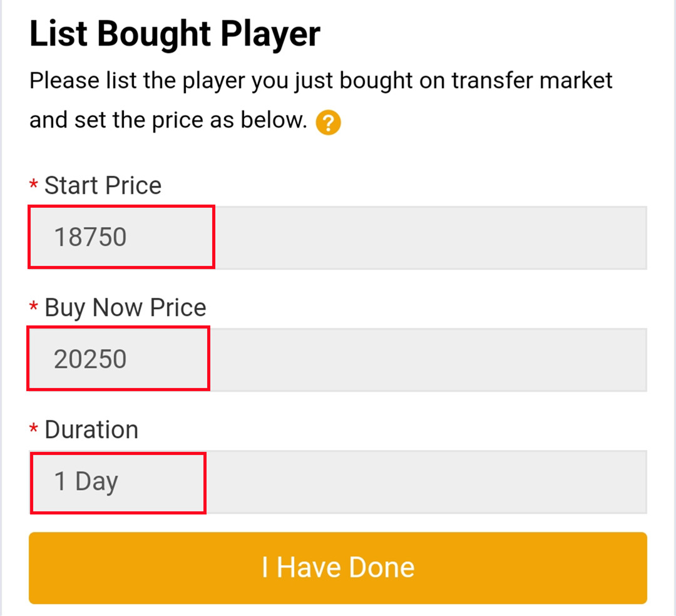
Task: Click the 20250 value text
Action: 90,360
